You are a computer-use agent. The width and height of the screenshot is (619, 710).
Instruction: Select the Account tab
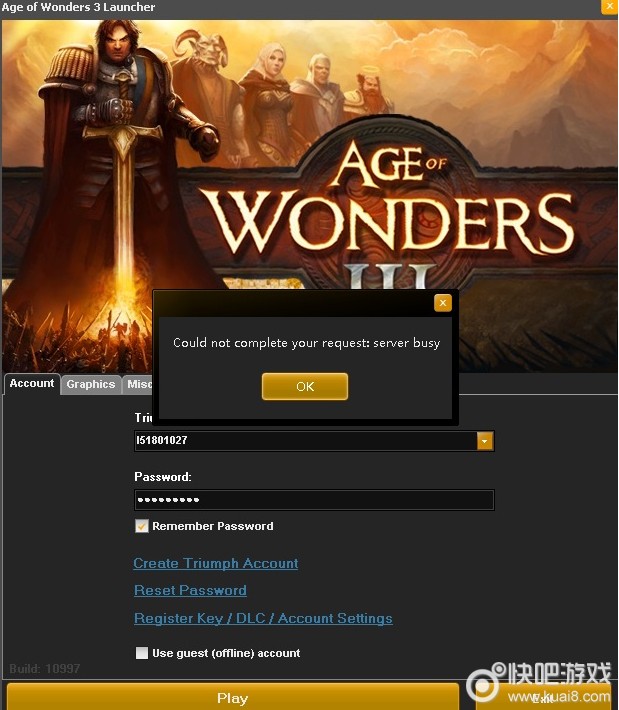[32, 384]
